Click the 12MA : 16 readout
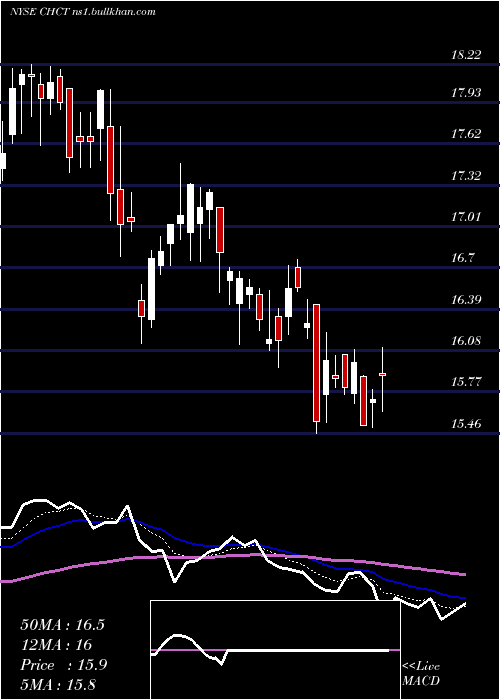500x700 pixels. click(56, 645)
